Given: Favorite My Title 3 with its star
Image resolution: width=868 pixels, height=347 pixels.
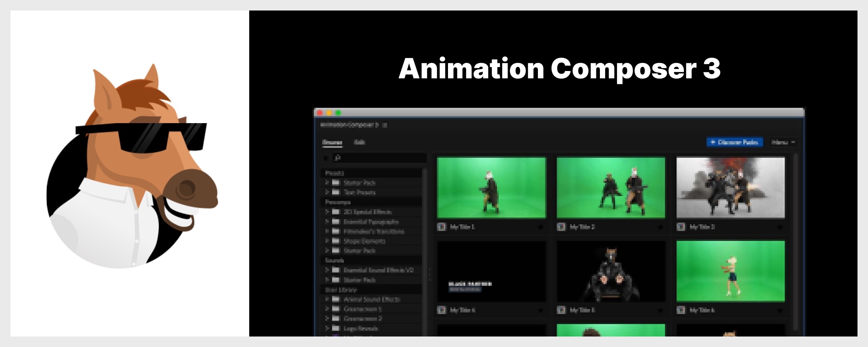Looking at the screenshot, I should [780, 227].
